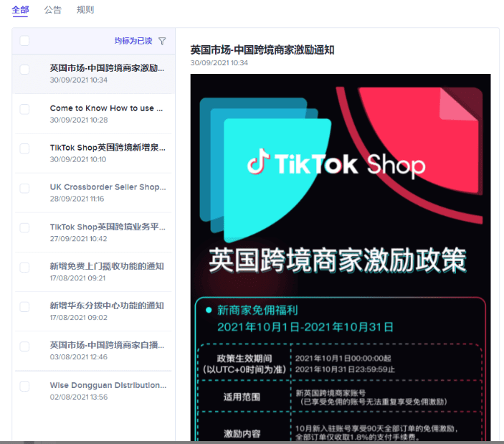
Task: Tick the select-all checkbox in list header
Action: [24, 41]
